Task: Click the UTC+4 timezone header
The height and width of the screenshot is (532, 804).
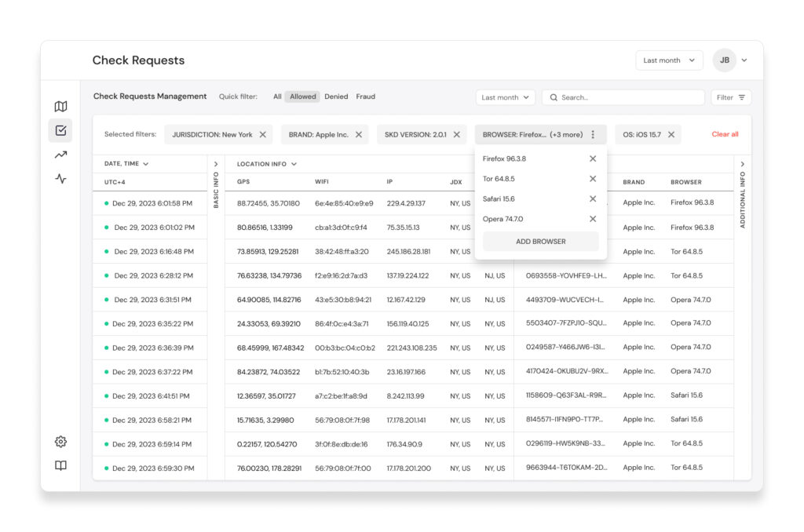Action: pos(115,182)
